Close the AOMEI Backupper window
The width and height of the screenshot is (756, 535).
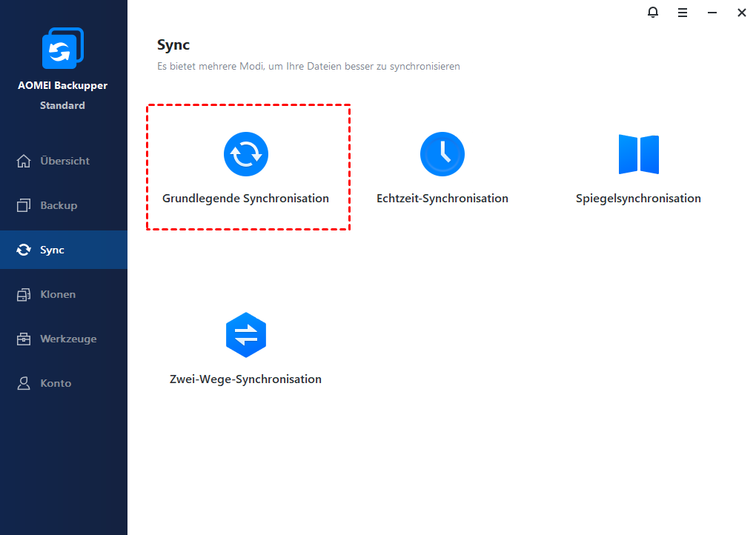(741, 13)
